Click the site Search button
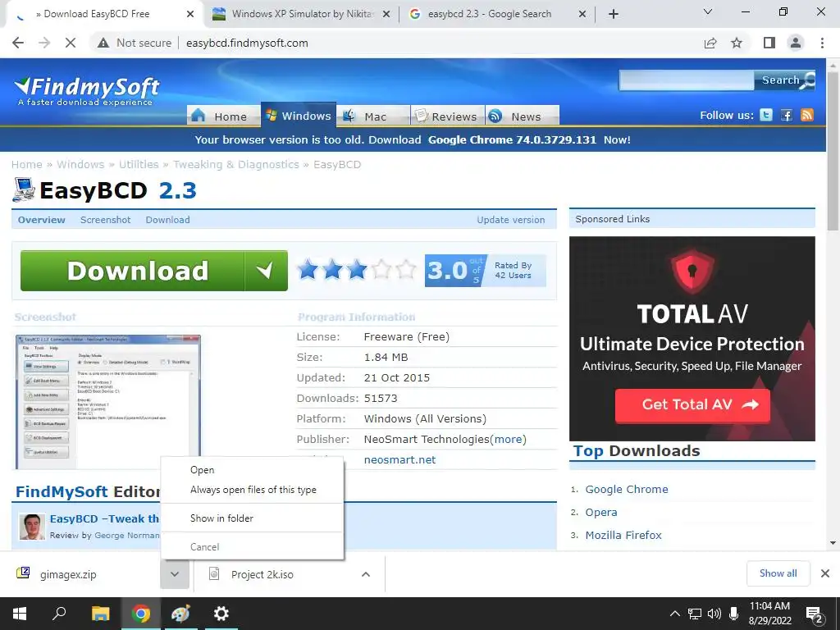This screenshot has height=630, width=840. coord(784,80)
